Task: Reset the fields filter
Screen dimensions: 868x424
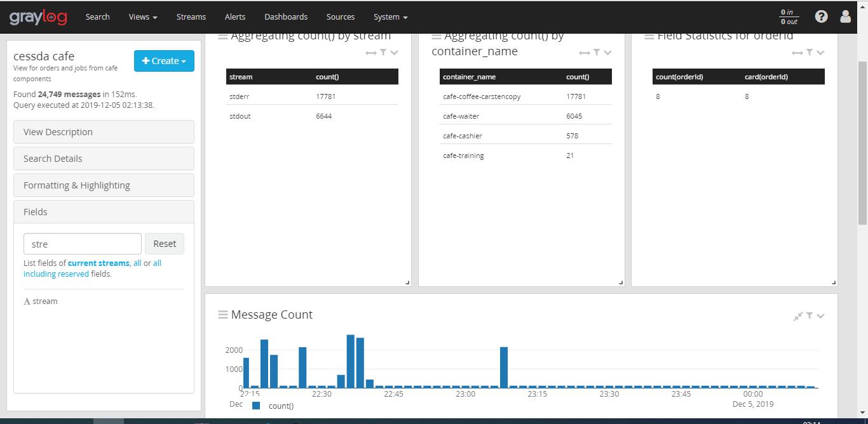Action: click(x=165, y=244)
